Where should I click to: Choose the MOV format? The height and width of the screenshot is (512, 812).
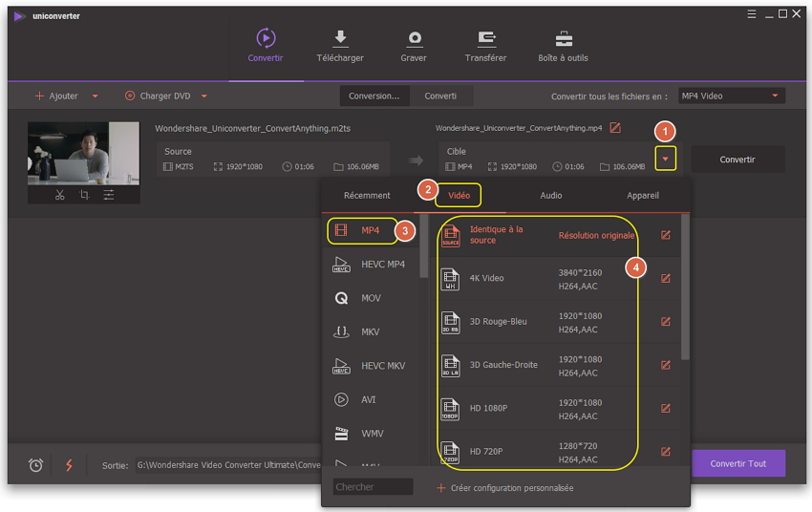(371, 298)
